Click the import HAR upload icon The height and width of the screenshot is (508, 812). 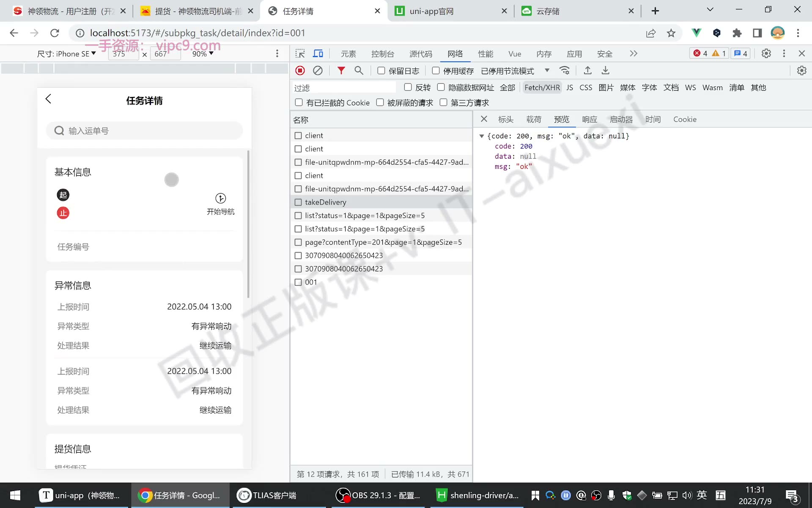587,71
